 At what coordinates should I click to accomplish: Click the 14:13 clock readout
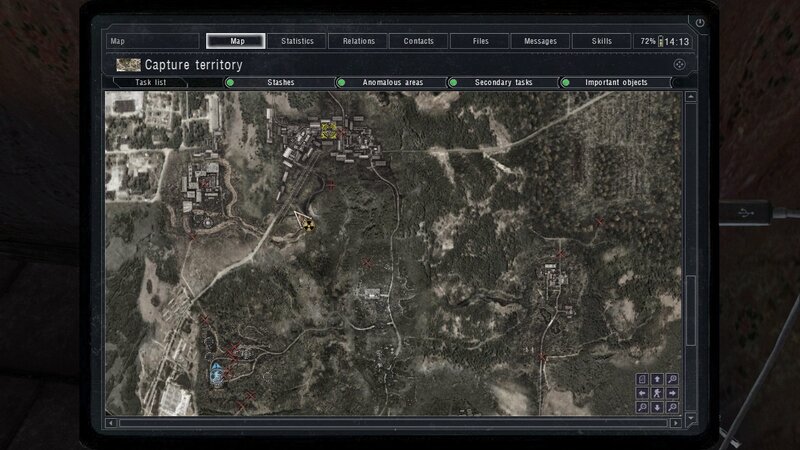point(677,41)
